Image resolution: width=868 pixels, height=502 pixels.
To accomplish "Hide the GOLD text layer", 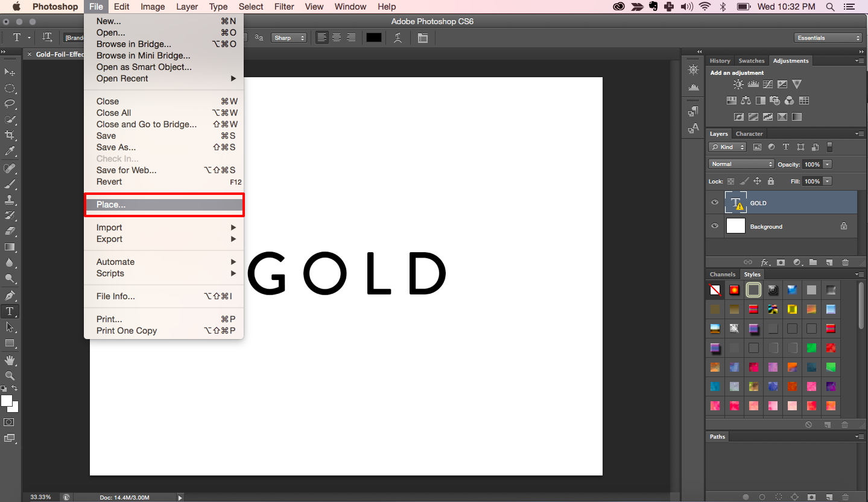I will (x=714, y=202).
